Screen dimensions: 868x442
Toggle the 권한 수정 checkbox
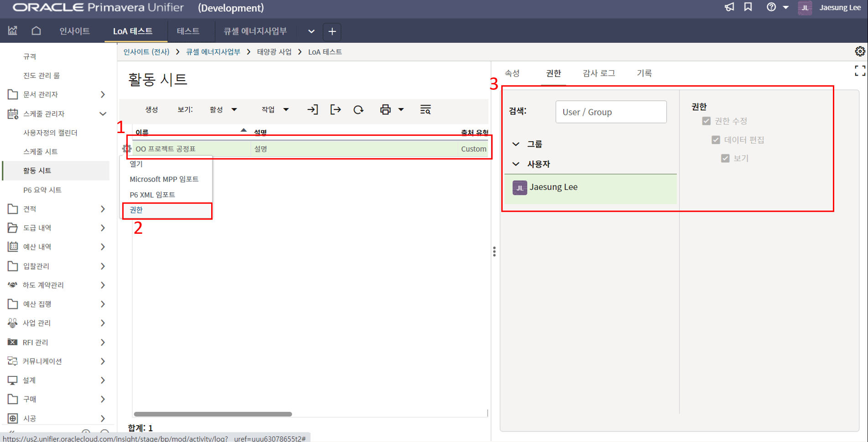706,121
